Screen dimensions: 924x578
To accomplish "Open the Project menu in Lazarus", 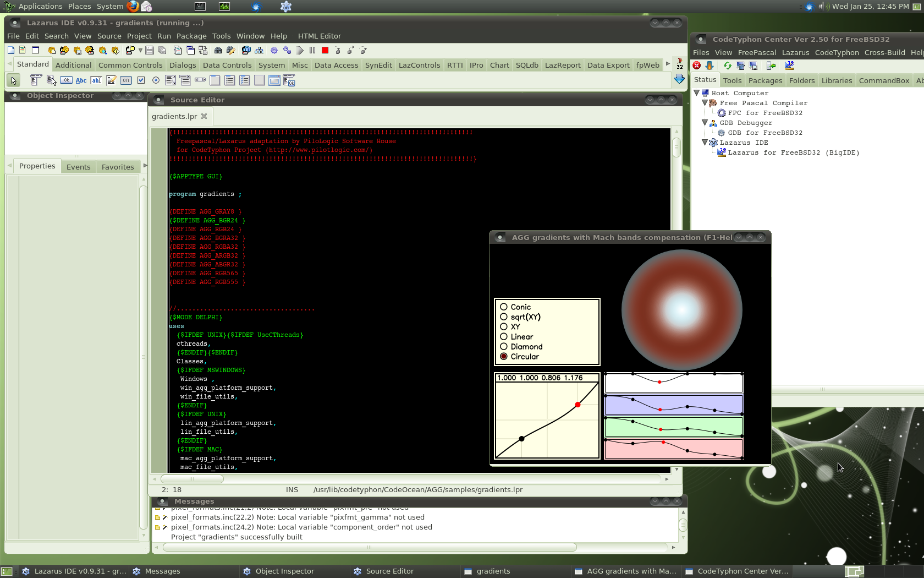I will point(139,36).
